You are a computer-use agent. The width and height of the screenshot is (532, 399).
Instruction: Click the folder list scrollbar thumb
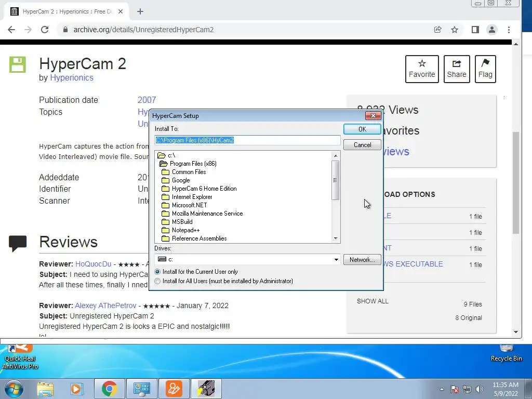(336, 180)
